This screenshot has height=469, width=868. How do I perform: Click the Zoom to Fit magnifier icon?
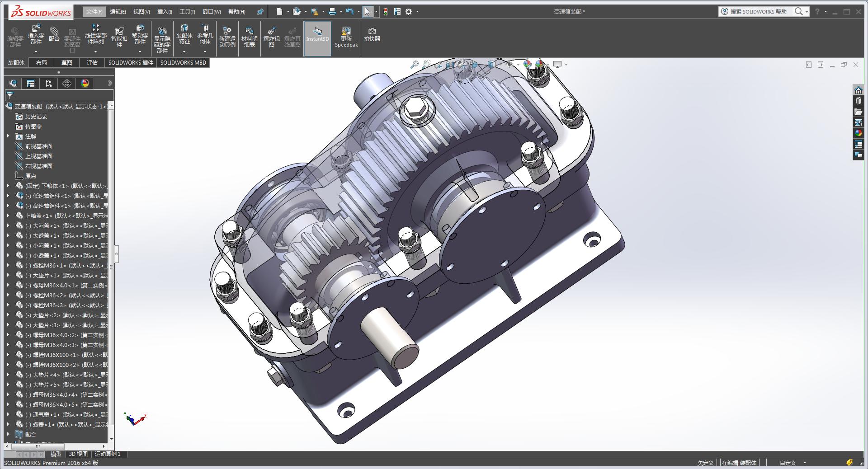414,65
